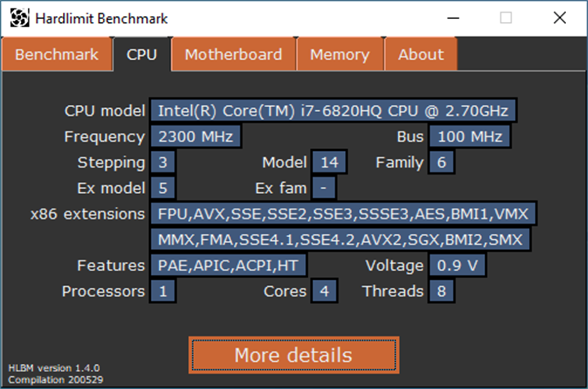Go to the Memory tab
The width and height of the screenshot is (588, 389).
340,54
